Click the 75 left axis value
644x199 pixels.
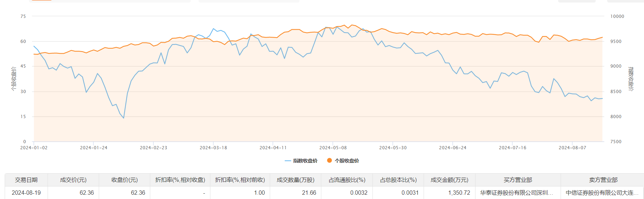pos(23,16)
